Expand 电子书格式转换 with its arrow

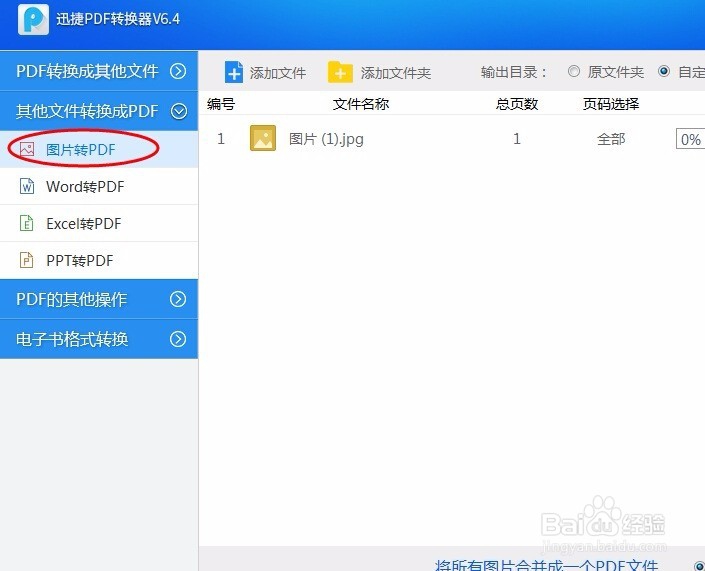point(178,339)
